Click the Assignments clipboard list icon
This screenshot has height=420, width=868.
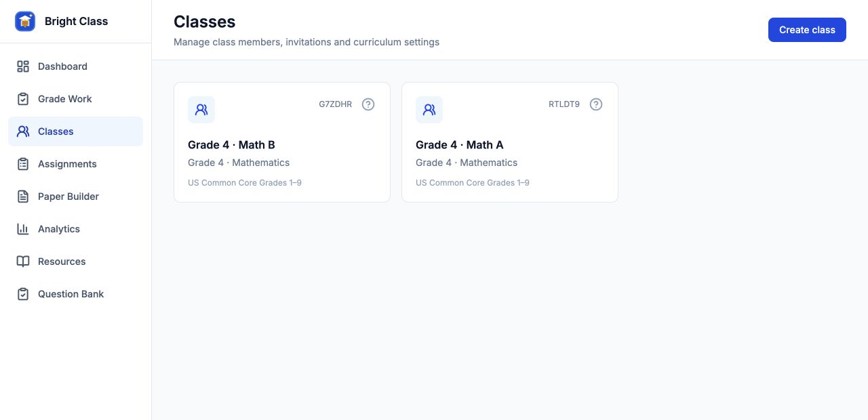pyautogui.click(x=23, y=164)
